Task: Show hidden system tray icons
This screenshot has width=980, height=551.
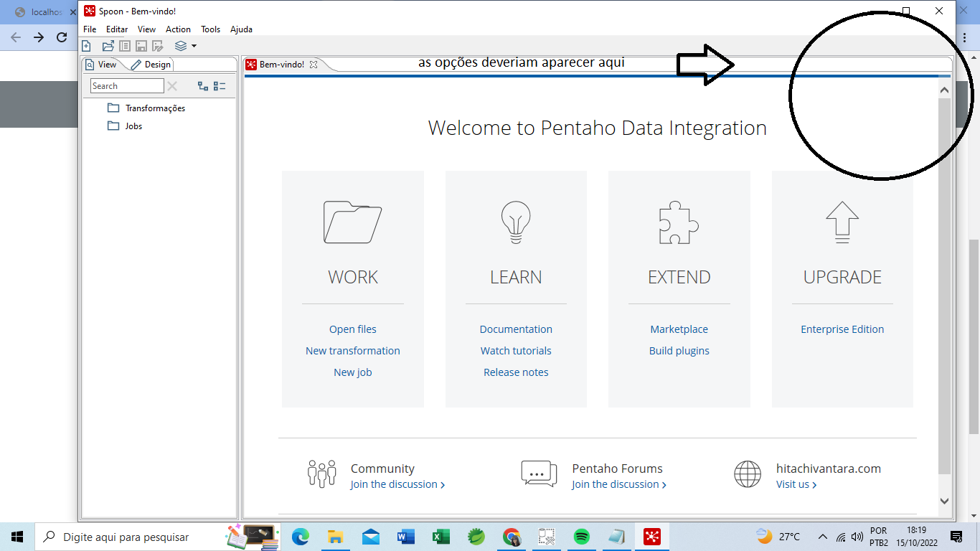Action: (823, 537)
